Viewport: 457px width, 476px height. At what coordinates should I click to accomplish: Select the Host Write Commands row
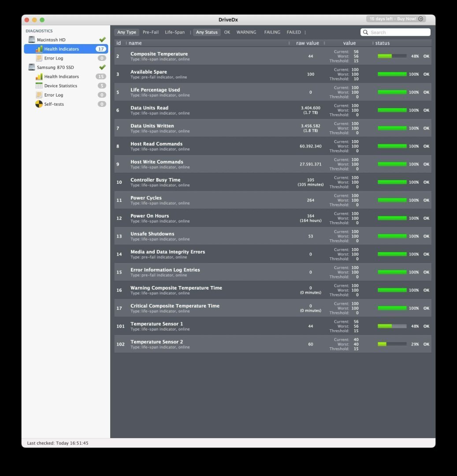pyautogui.click(x=273, y=164)
